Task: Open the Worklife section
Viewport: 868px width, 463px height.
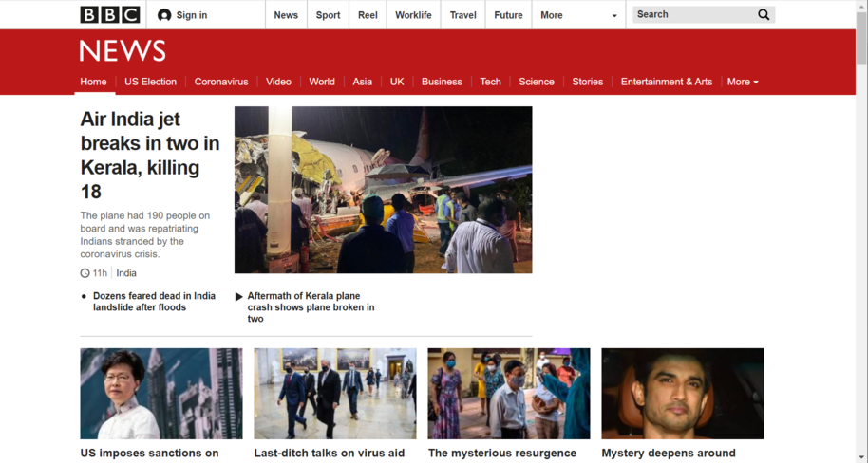Action: (x=413, y=15)
